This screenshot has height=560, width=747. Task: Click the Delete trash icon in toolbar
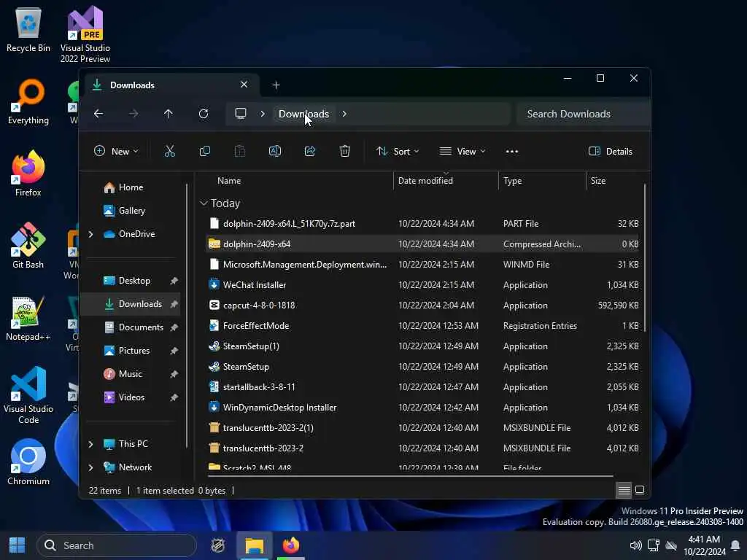(345, 152)
